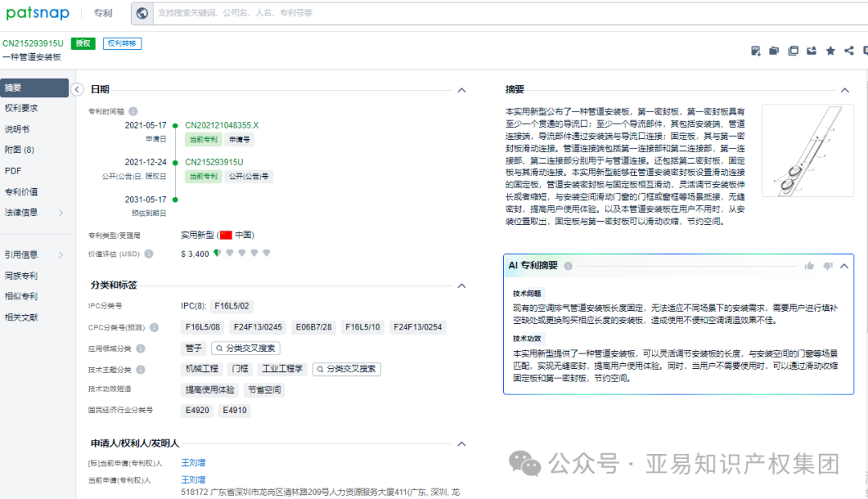Save patent to a folder collection
The width and height of the screenshot is (868, 499).
773,51
